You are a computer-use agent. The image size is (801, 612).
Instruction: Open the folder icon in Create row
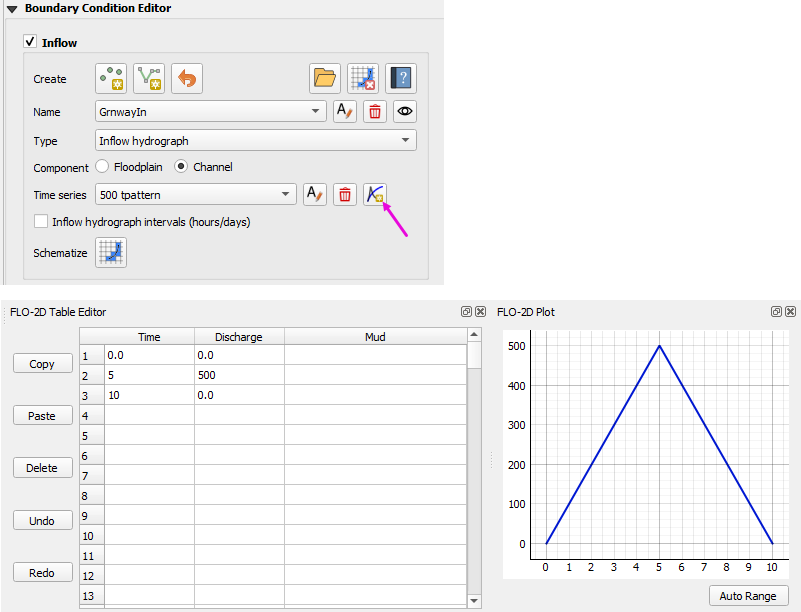[324, 78]
